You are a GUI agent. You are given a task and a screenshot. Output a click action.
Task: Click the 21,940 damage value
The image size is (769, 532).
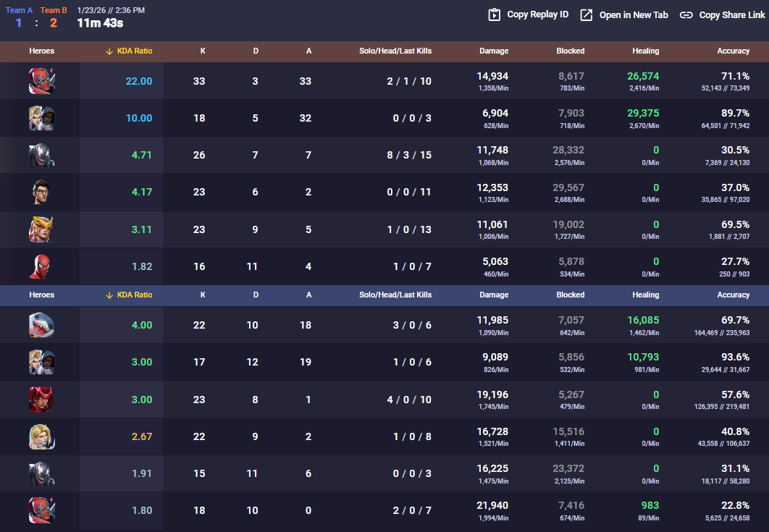(x=492, y=505)
